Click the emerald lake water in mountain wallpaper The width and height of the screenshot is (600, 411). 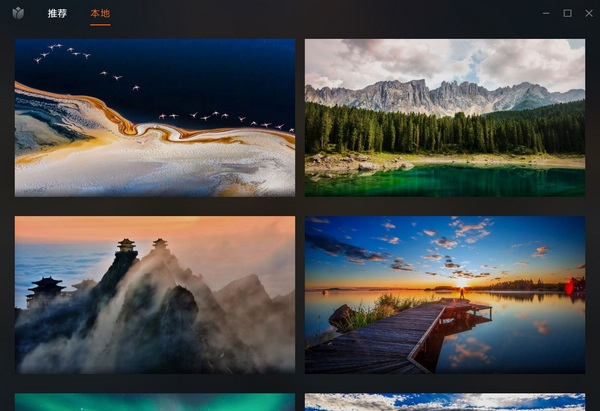450,181
